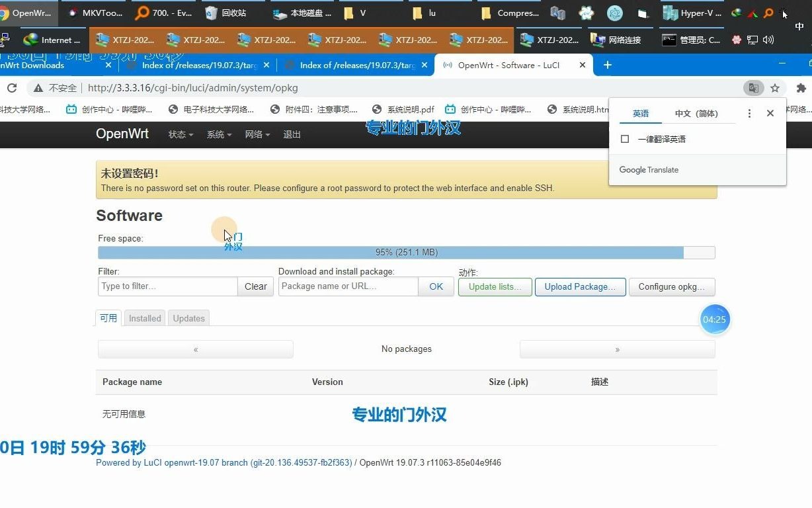
Task: Click the 未设置密码! warning heading
Action: tap(130, 174)
